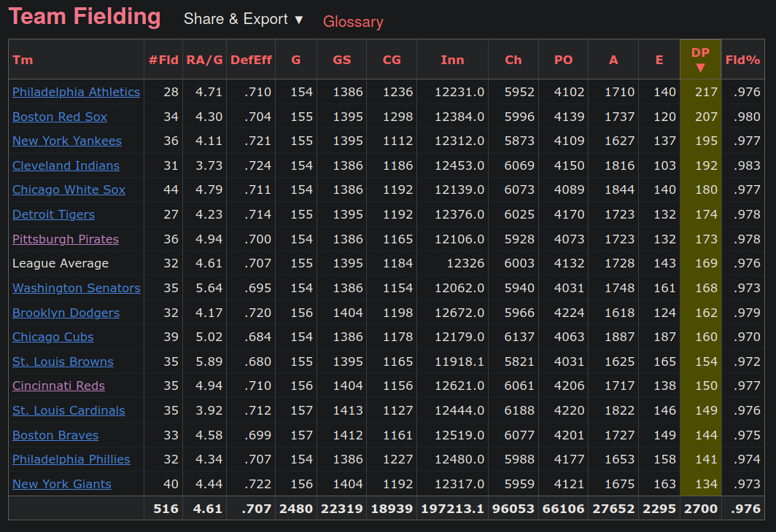Viewport: 776px width, 532px height.
Task: Select E value 187 for Chicago Cubs
Action: pyautogui.click(x=664, y=337)
